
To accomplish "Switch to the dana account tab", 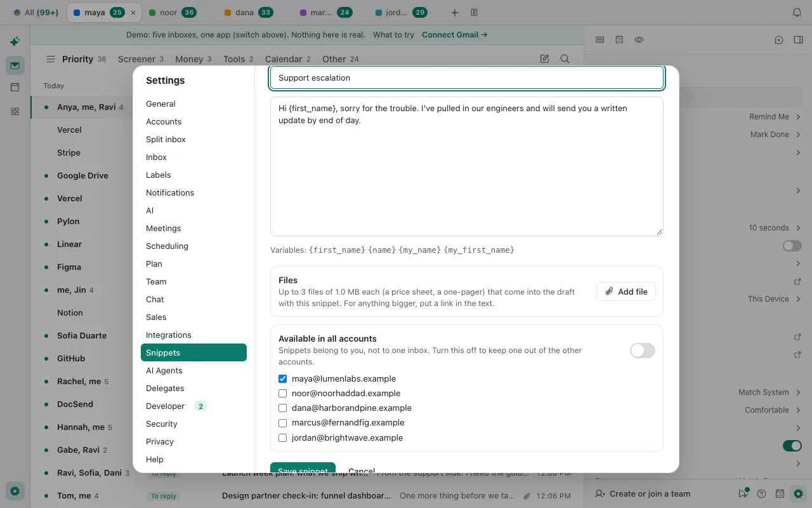I will coord(249,13).
